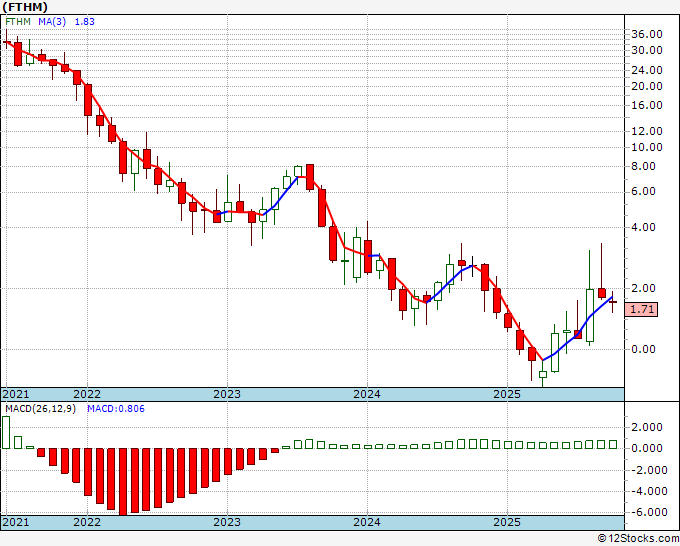Image resolution: width=680 pixels, height=546 pixels.
Task: Click 2024 on price chart timeline
Action: point(367,394)
